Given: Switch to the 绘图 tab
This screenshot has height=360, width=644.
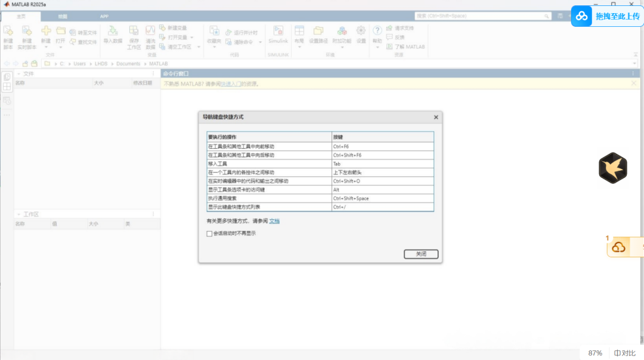Looking at the screenshot, I should pos(63,17).
